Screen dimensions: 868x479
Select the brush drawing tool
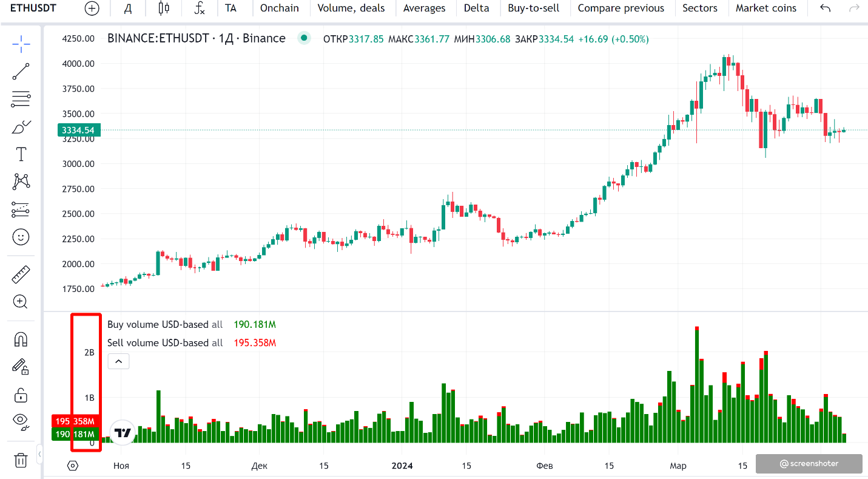21,127
